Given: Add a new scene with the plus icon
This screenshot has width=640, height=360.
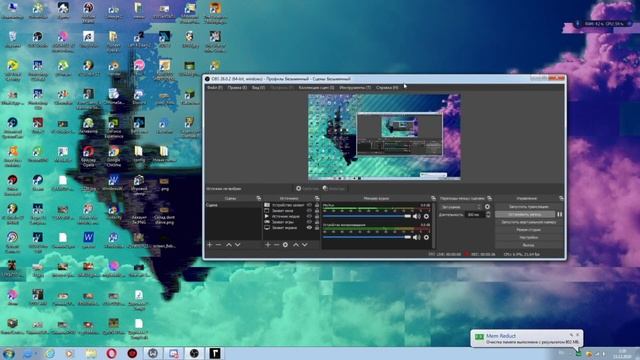Looking at the screenshot, I should 210,244.
